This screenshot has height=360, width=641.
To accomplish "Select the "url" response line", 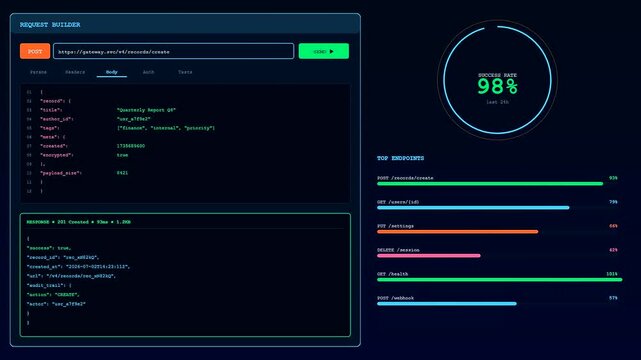I will (x=71, y=276).
